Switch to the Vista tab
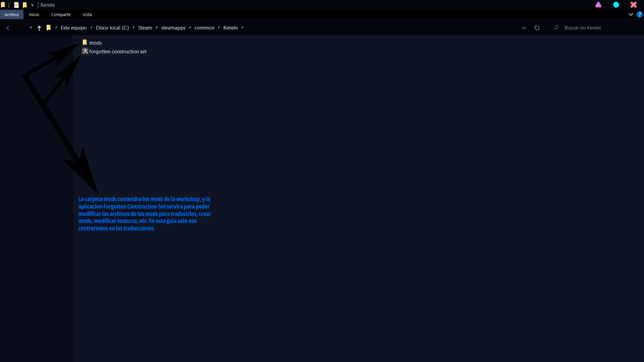644x362 pixels. coord(87,14)
